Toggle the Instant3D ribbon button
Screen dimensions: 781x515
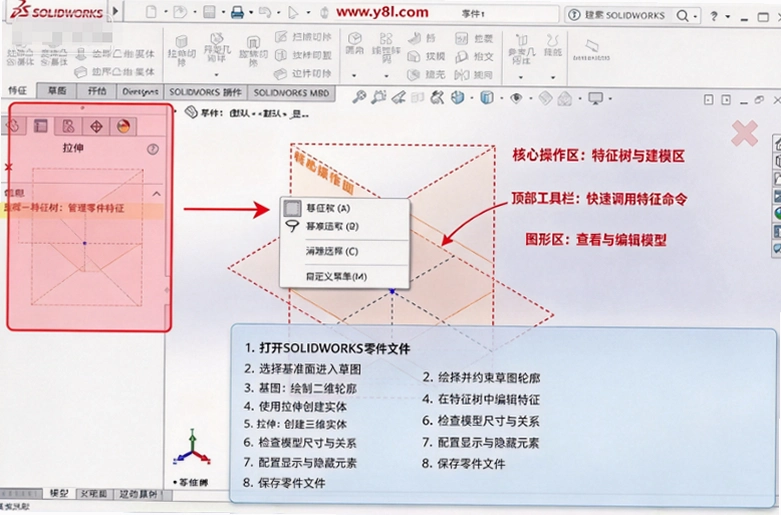(591, 50)
